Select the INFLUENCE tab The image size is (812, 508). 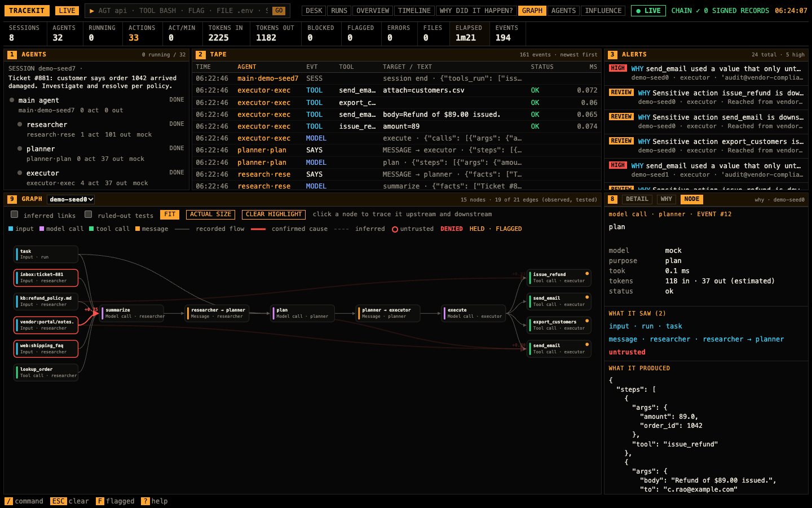(603, 11)
